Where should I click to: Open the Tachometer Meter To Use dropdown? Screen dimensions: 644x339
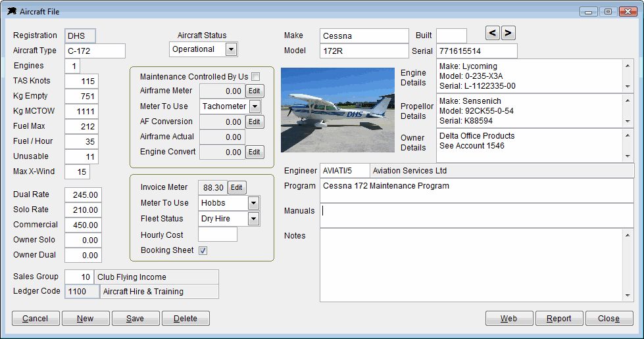255,106
